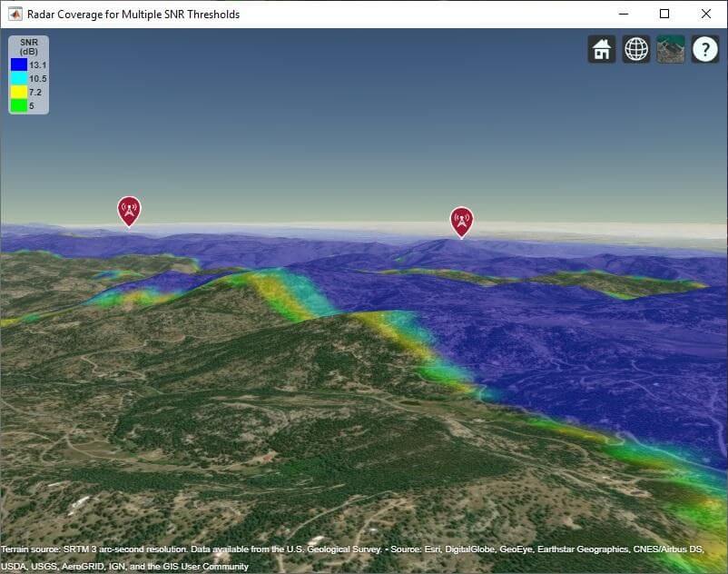Open Help using the question mark icon
This screenshot has height=574, width=728.
tap(705, 49)
